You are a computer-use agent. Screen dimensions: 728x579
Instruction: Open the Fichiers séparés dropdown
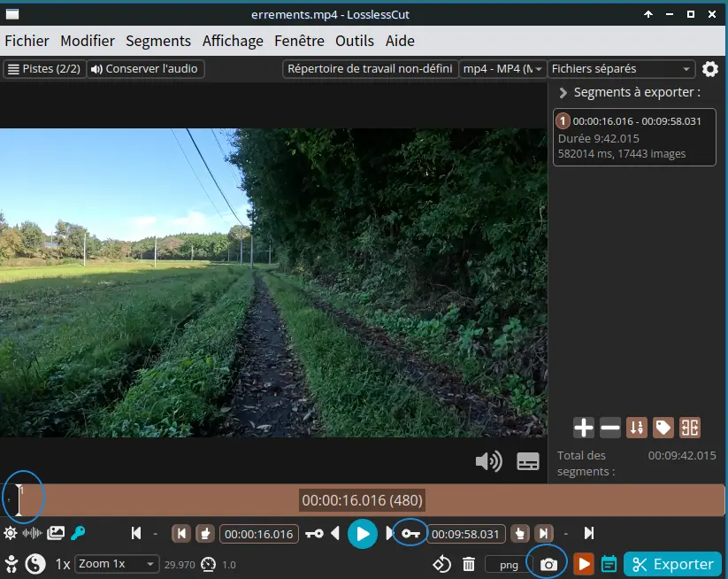tap(621, 69)
